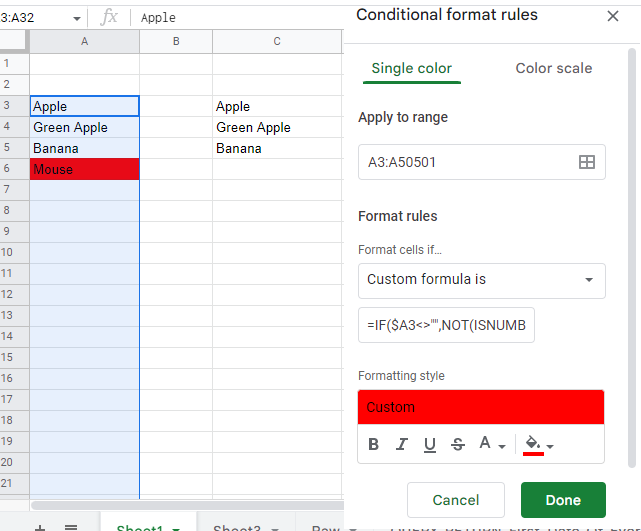This screenshot has width=641, height=531.
Task: Toggle underline formatting style
Action: coord(430,444)
